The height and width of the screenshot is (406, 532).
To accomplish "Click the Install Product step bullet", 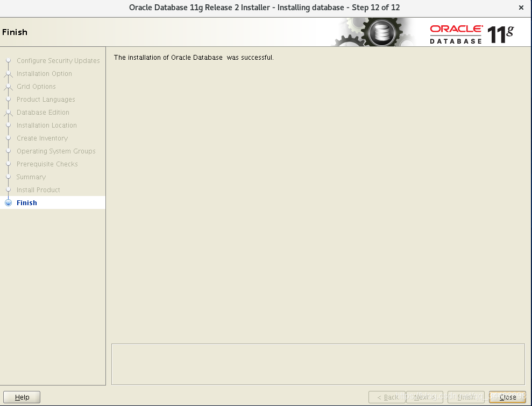I will (9, 190).
